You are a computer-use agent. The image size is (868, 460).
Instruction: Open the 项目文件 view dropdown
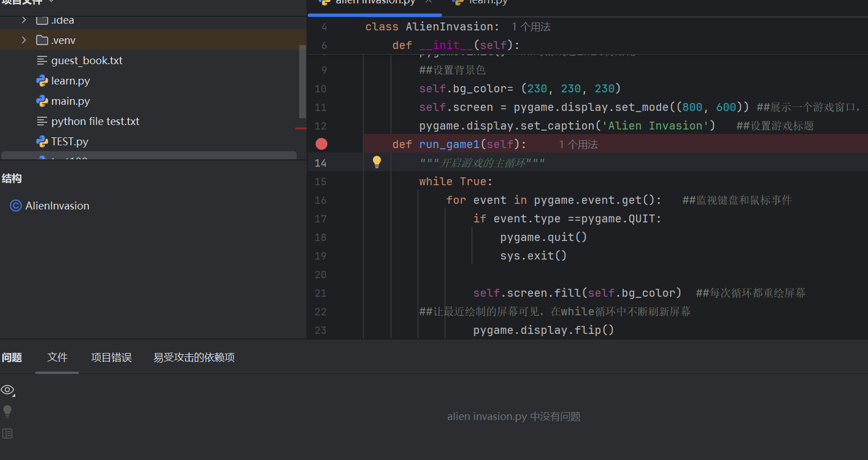tap(51, 2)
